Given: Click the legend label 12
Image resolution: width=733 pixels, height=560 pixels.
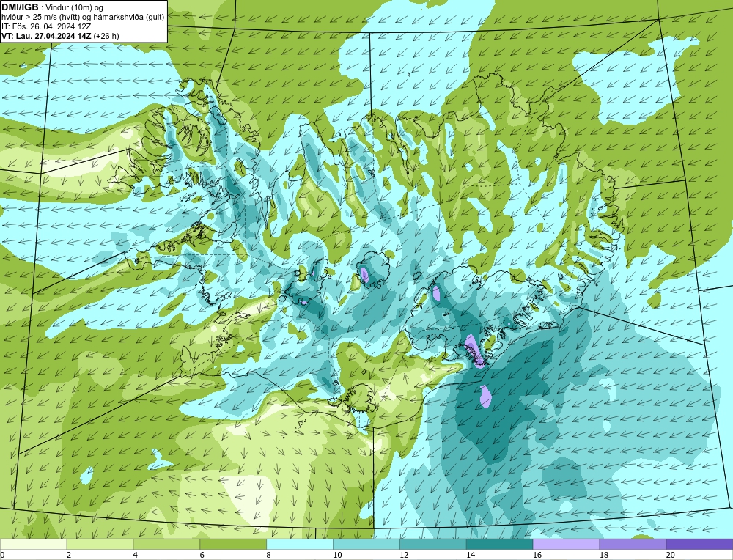Looking at the screenshot, I should 404,555.
